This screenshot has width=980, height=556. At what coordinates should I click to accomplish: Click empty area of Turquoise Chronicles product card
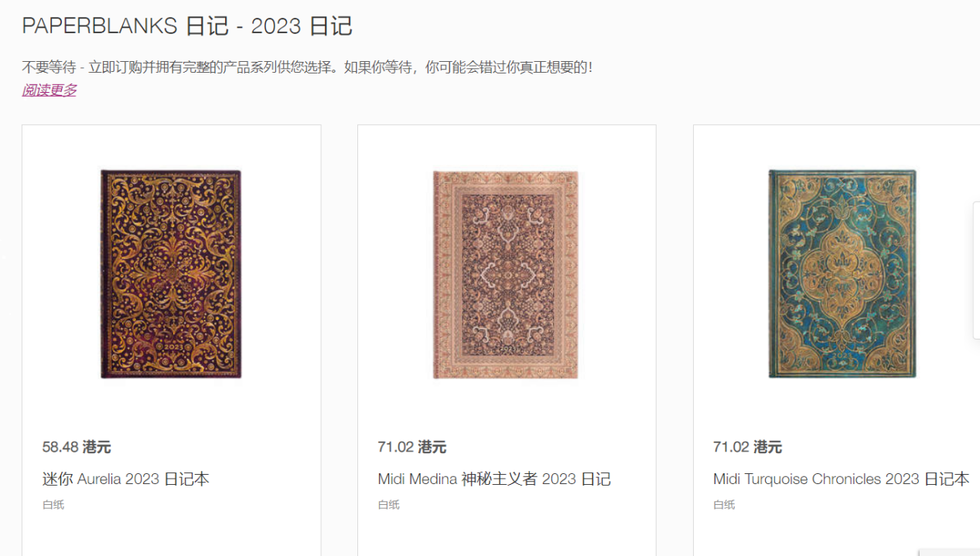(x=836, y=534)
